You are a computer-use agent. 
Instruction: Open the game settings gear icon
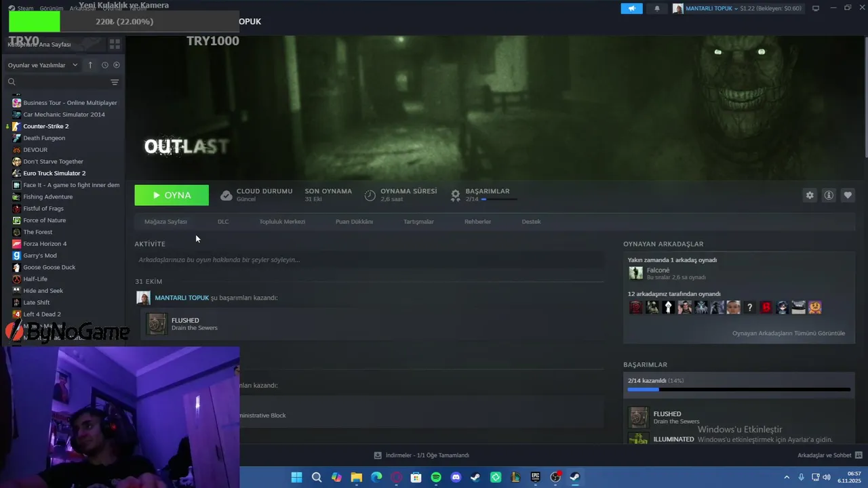pos(810,195)
